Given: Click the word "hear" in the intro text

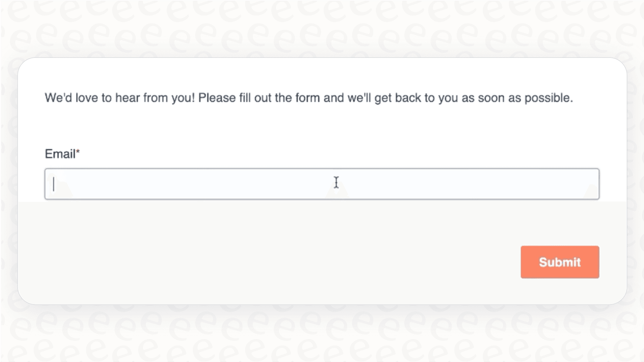Looking at the screenshot, I should [x=127, y=98].
